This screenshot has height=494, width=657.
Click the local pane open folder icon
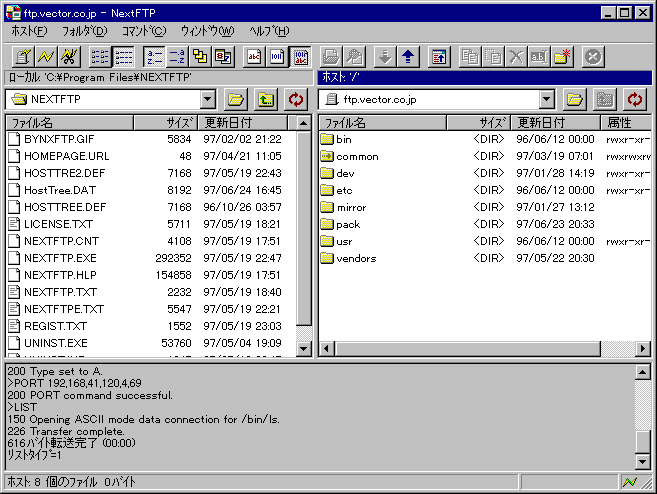[x=236, y=99]
